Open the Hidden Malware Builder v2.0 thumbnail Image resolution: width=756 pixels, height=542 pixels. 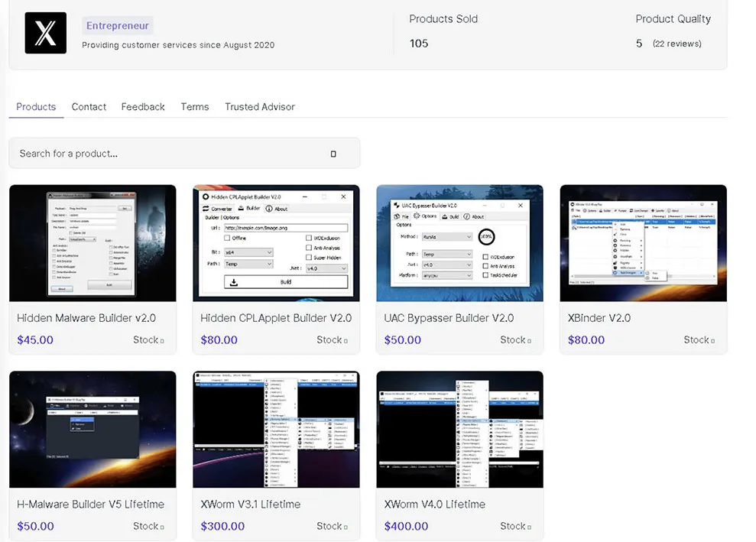click(x=92, y=243)
